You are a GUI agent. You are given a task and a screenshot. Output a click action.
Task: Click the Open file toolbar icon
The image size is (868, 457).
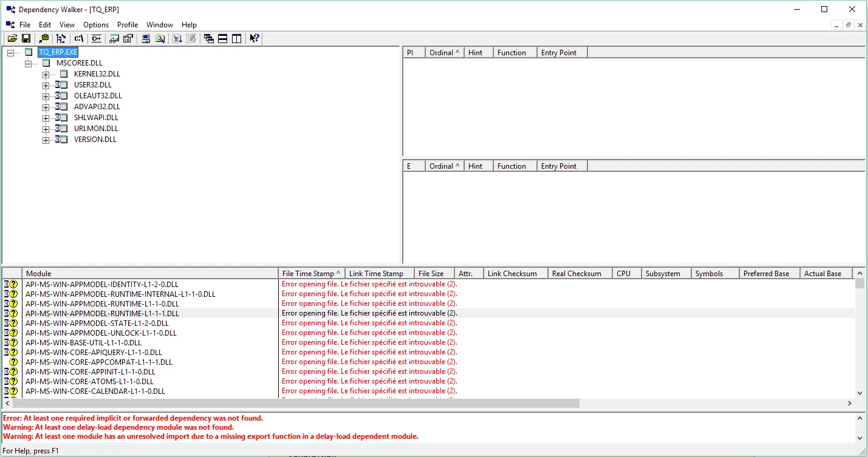coord(12,38)
